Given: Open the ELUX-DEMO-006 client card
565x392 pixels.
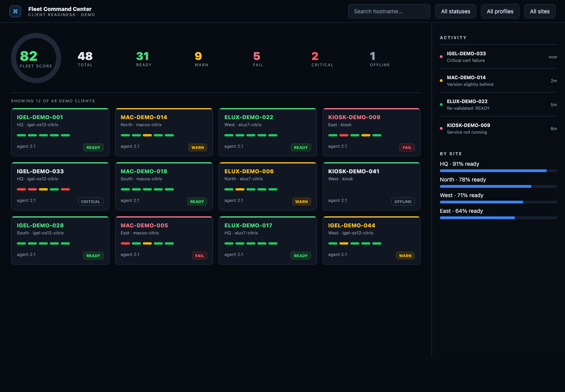Looking at the screenshot, I should point(268,186).
